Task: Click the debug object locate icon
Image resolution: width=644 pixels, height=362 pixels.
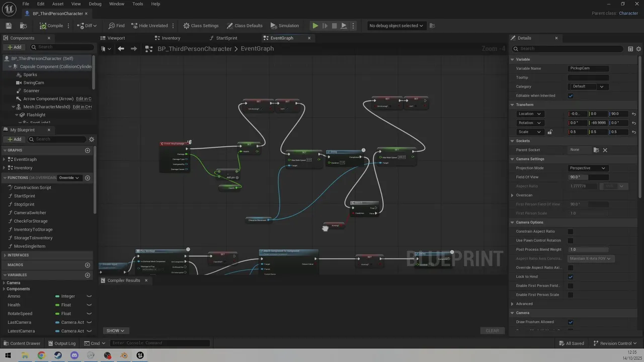Action: [x=432, y=26]
